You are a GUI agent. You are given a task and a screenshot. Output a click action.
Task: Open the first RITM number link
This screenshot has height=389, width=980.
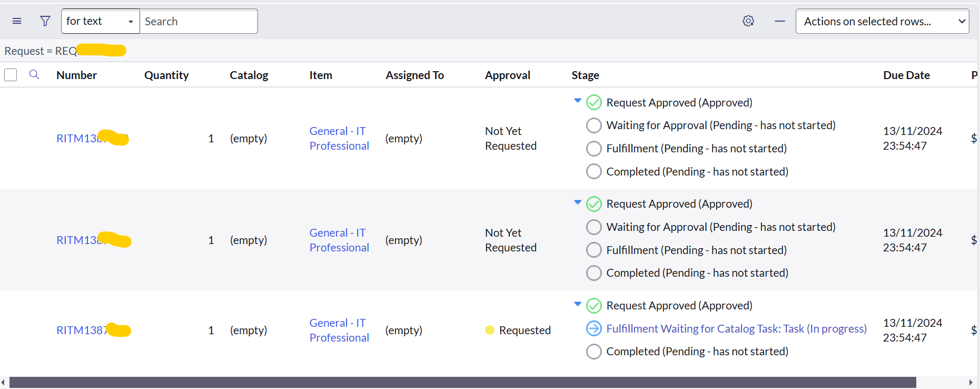(x=92, y=138)
